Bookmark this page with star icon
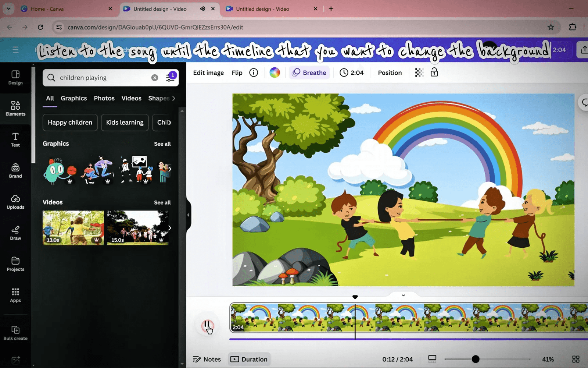The width and height of the screenshot is (588, 368). click(551, 27)
